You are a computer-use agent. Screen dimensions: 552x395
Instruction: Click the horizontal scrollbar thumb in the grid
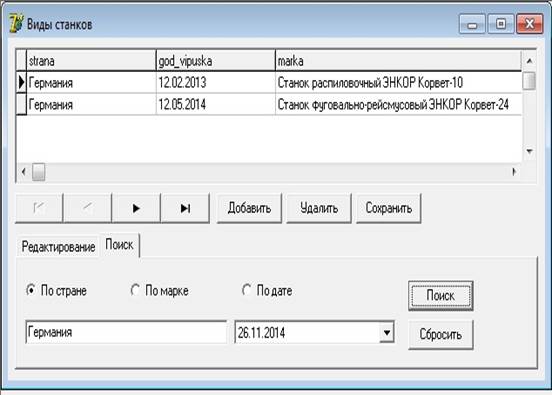pos(39,172)
